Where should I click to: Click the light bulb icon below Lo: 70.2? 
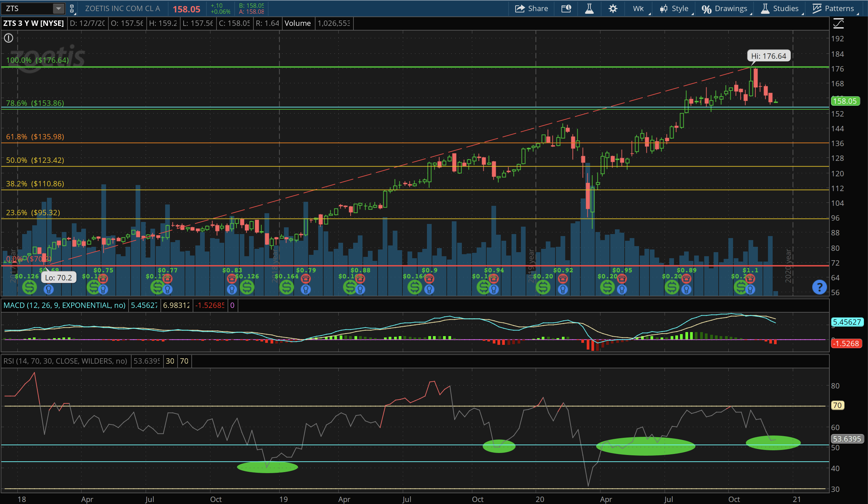49,289
